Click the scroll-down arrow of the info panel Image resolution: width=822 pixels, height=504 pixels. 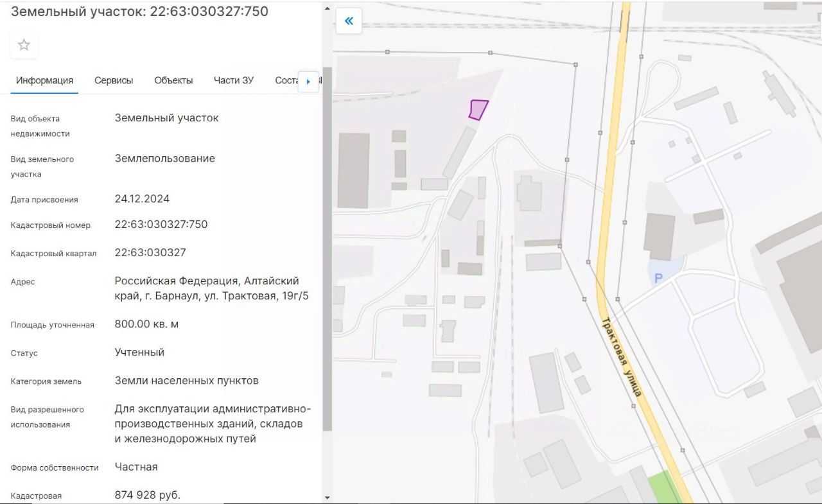click(x=327, y=497)
